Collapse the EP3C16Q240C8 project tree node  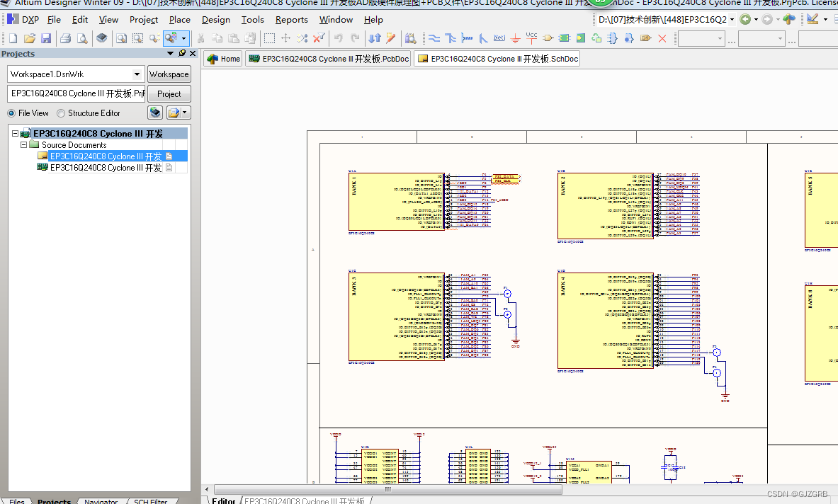tap(16, 134)
